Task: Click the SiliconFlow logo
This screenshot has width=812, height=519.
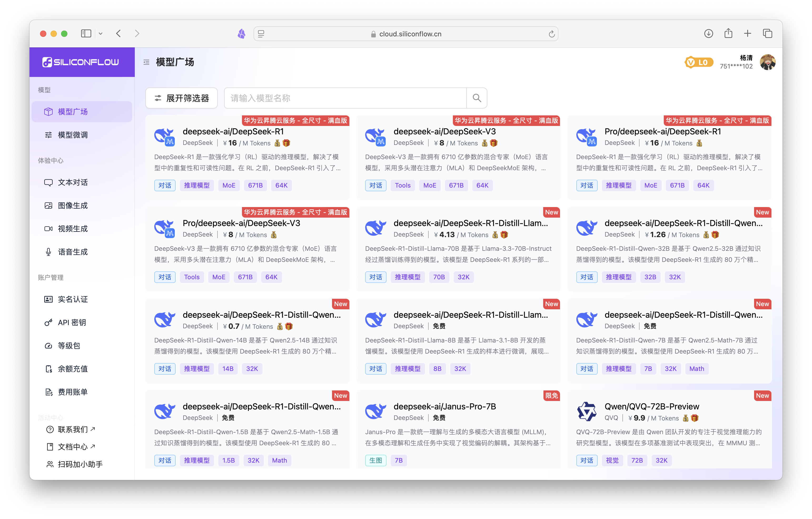Action: click(x=80, y=62)
